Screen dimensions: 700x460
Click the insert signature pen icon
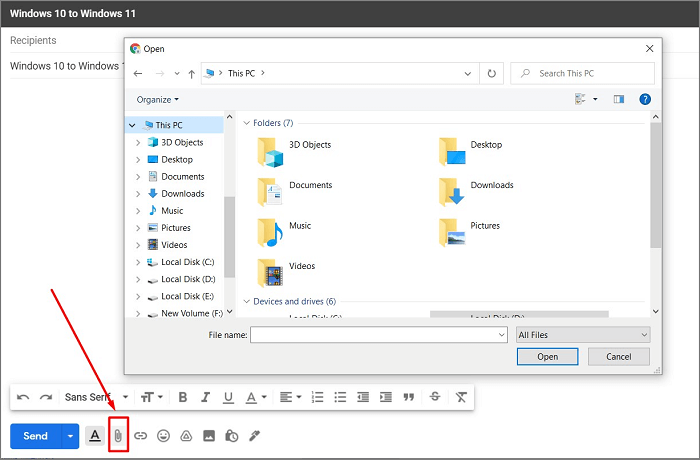coord(254,436)
